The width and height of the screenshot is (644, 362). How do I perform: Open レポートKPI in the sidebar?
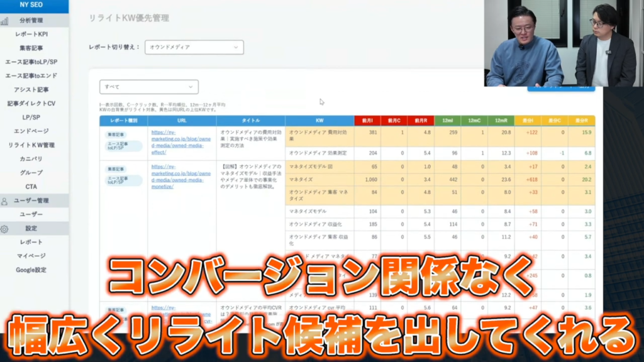tap(31, 34)
